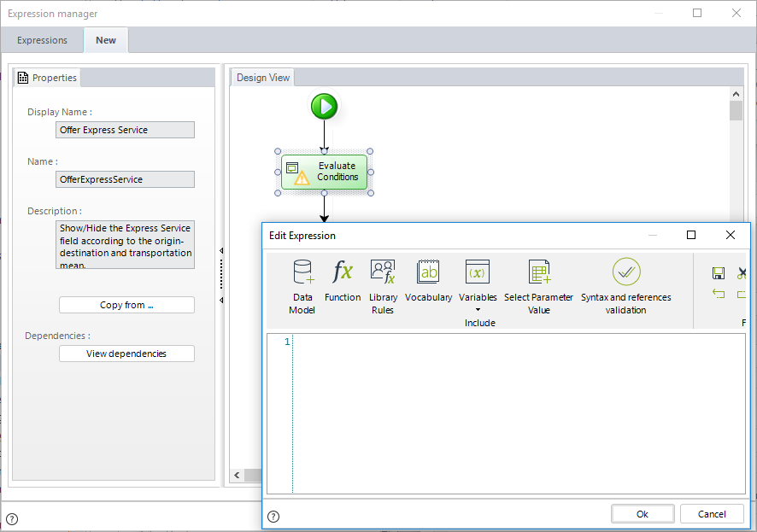The image size is (757, 532).
Task: Open Library Rules in Edit Expression
Action: click(383, 272)
